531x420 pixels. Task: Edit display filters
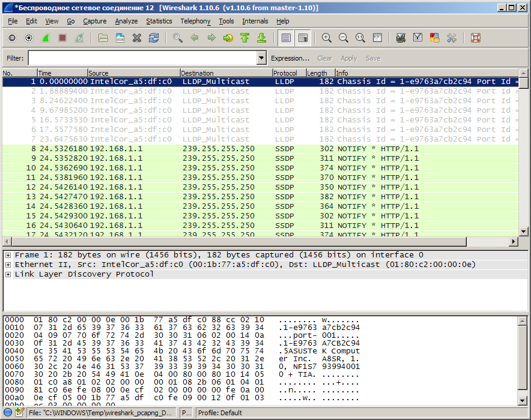[418, 38]
